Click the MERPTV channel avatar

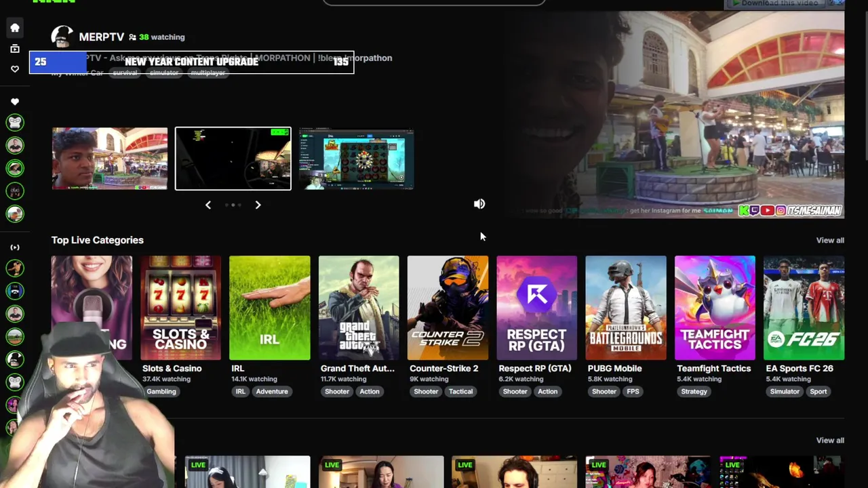(62, 37)
